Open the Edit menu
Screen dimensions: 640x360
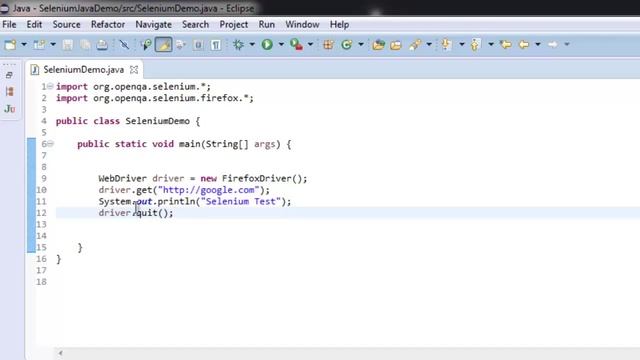tap(34, 24)
